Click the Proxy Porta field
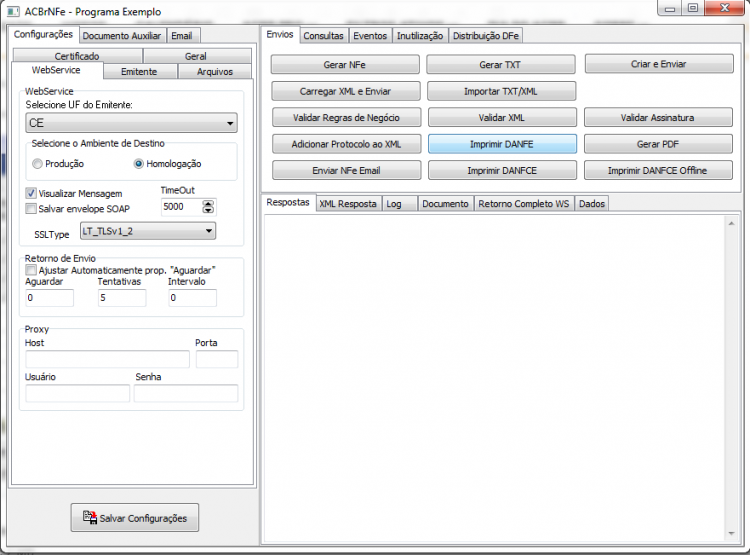The image size is (750, 555). tap(217, 359)
